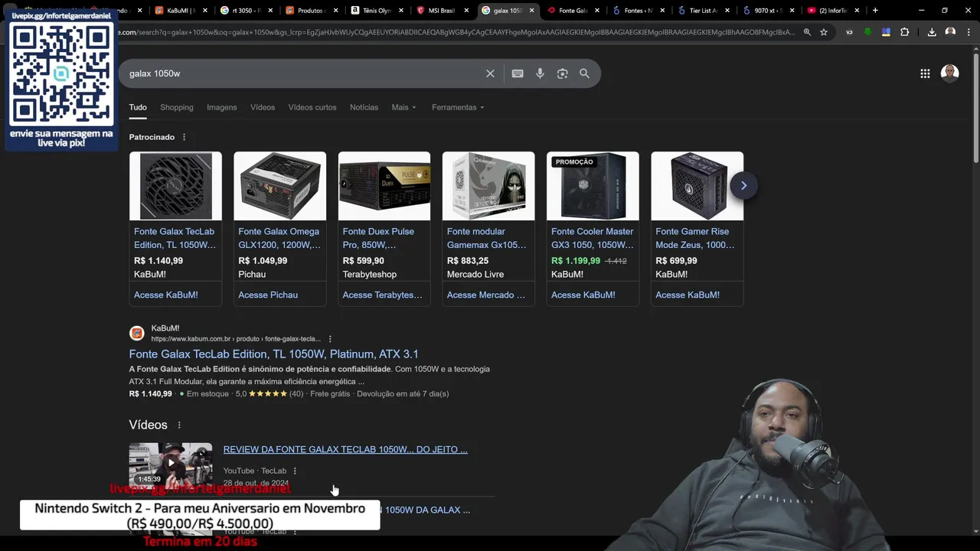The image size is (980, 551).
Task: Switch to the 9070 xt browser tab
Action: (x=768, y=11)
